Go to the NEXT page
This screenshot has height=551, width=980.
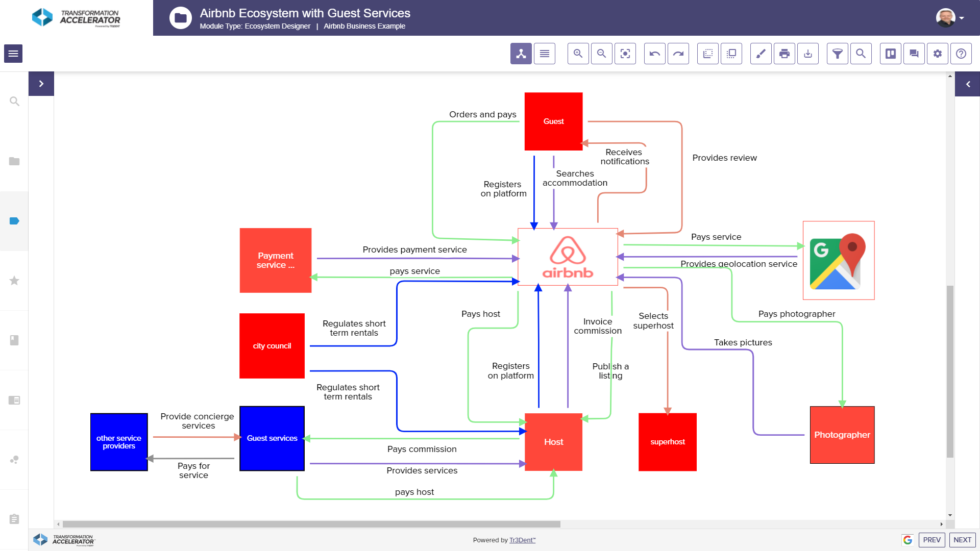(x=962, y=540)
